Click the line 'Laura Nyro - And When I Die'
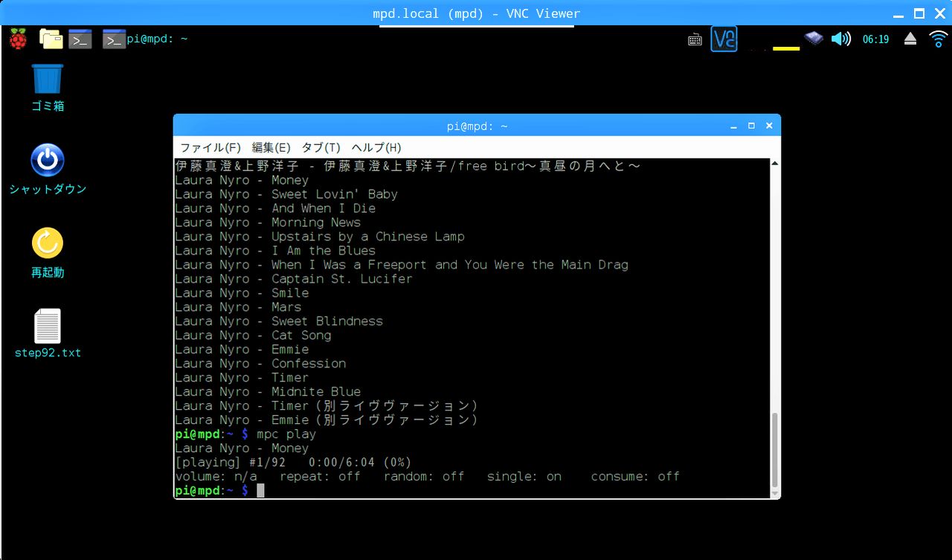This screenshot has width=952, height=560. [275, 208]
